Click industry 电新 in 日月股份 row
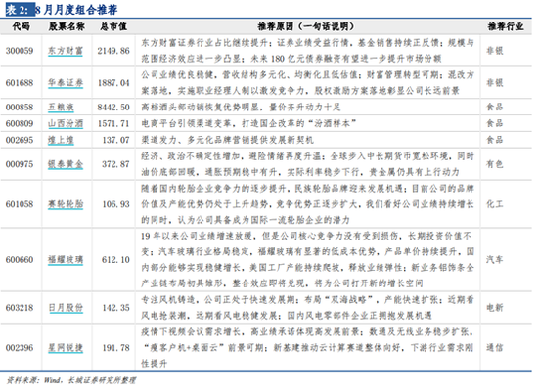Screen dimensions: 538x392 click(x=494, y=308)
